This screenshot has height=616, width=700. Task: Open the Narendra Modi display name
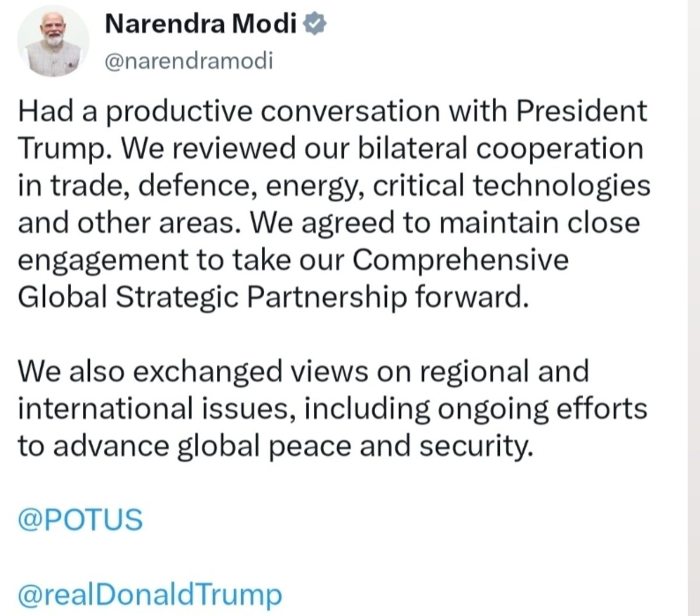point(201,24)
